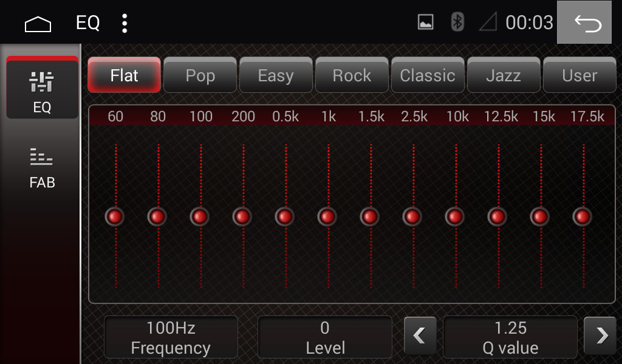Tap the signal strength icon
The width and height of the screenshot is (622, 364).
point(488,22)
